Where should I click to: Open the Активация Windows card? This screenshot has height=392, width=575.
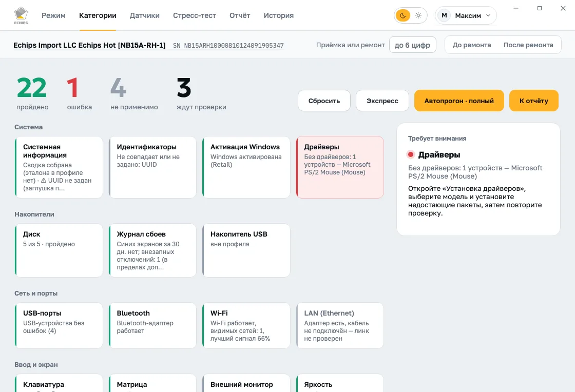coord(246,167)
